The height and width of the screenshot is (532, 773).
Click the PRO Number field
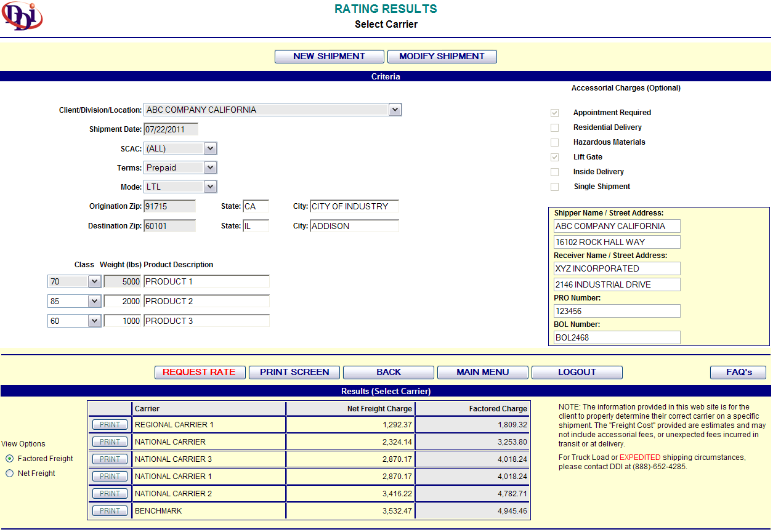[617, 311]
